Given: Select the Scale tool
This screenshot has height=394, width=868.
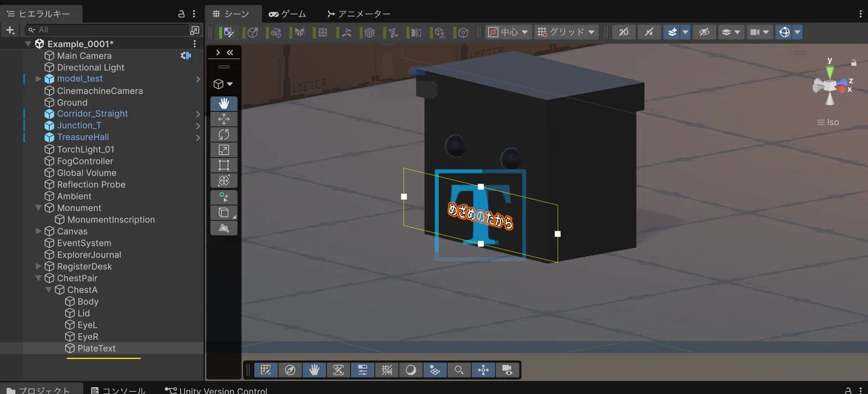Looking at the screenshot, I should pyautogui.click(x=224, y=150).
